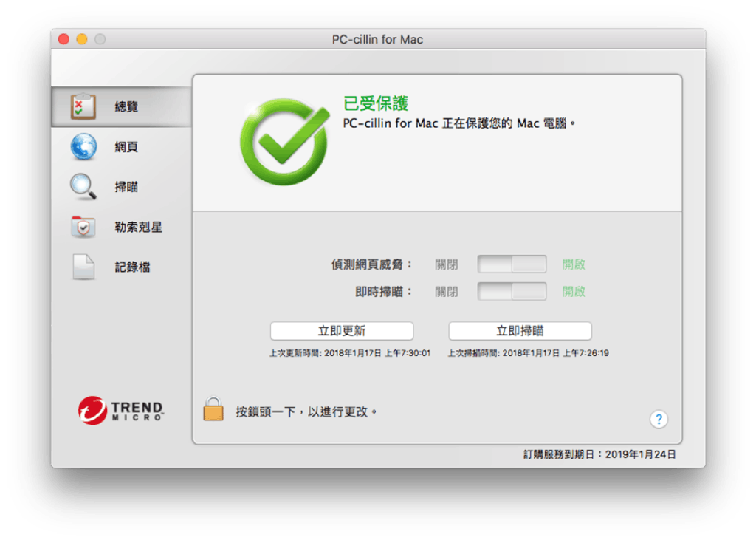The height and width of the screenshot is (540, 756).
Task: Click the 上次更新時間 timestamp text
Action: (349, 353)
